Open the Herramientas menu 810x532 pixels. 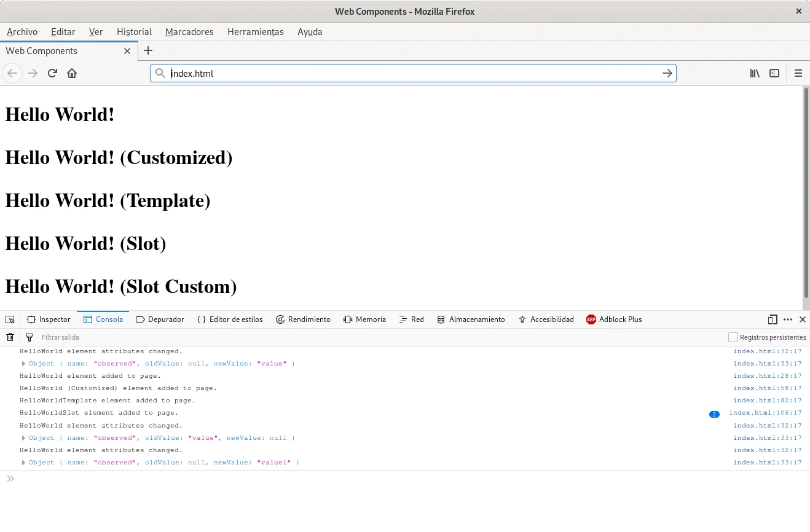(x=255, y=32)
